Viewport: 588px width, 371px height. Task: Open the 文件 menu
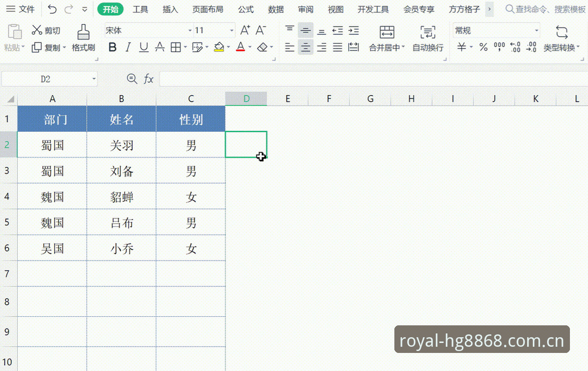[x=20, y=9]
